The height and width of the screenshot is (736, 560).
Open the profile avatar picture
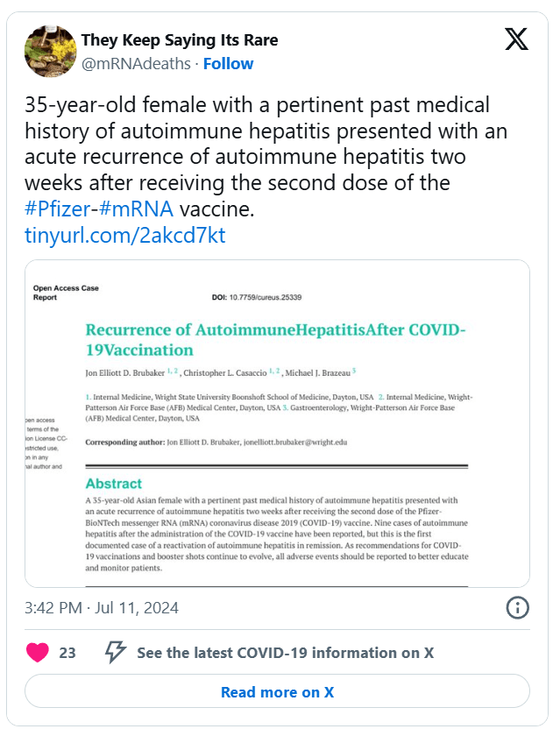[47, 51]
